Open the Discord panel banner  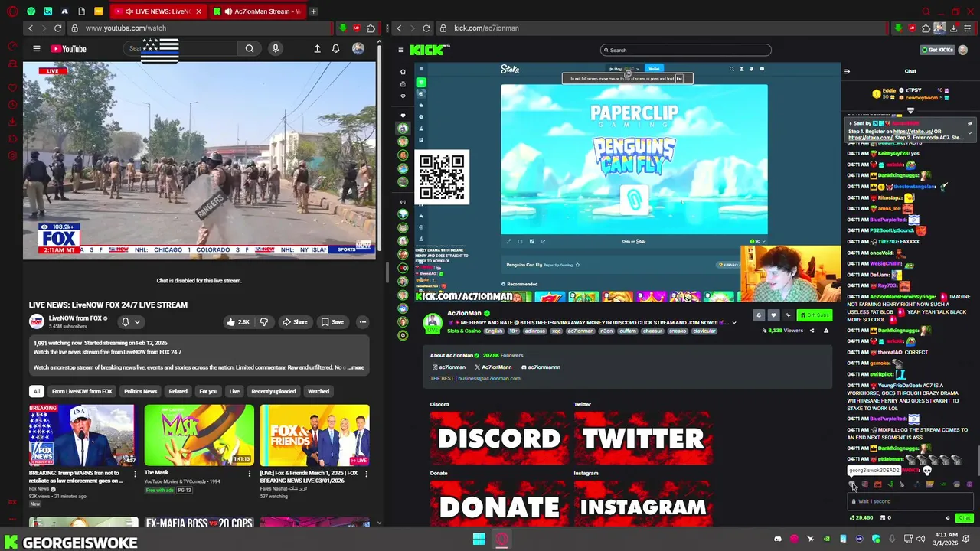tap(498, 439)
